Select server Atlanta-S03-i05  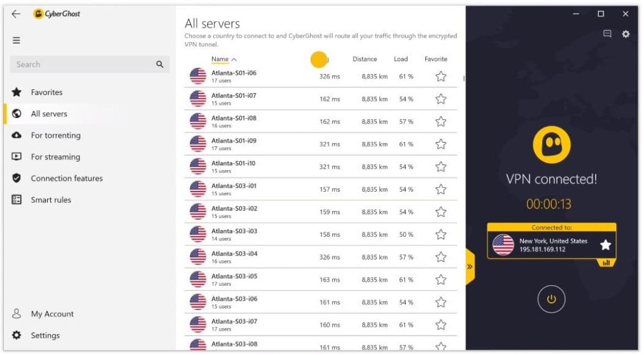tap(321, 280)
